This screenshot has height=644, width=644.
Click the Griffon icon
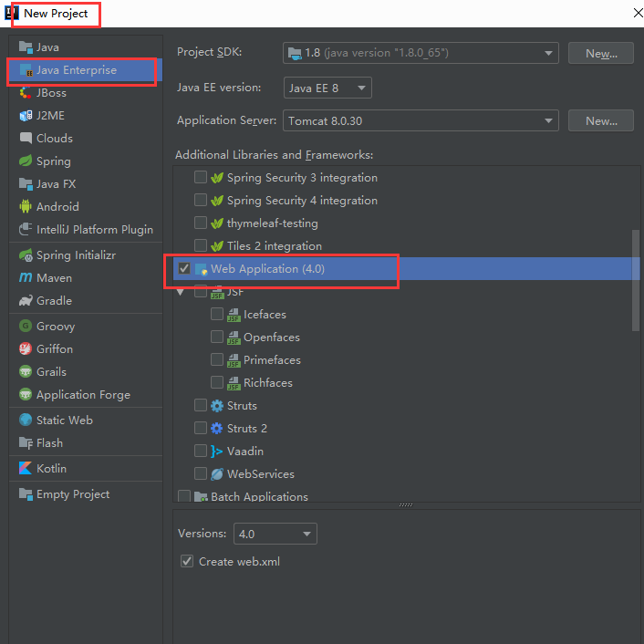tap(26, 349)
